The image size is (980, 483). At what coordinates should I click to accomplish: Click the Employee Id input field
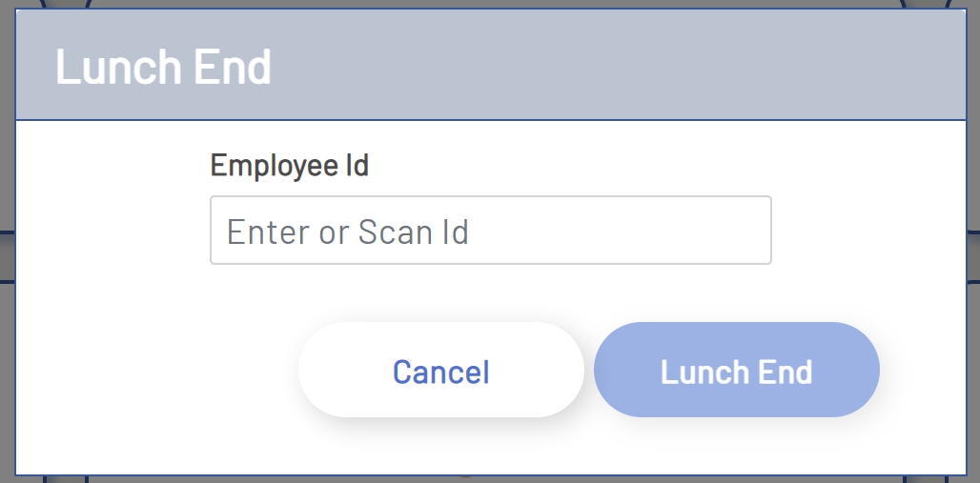[490, 231]
